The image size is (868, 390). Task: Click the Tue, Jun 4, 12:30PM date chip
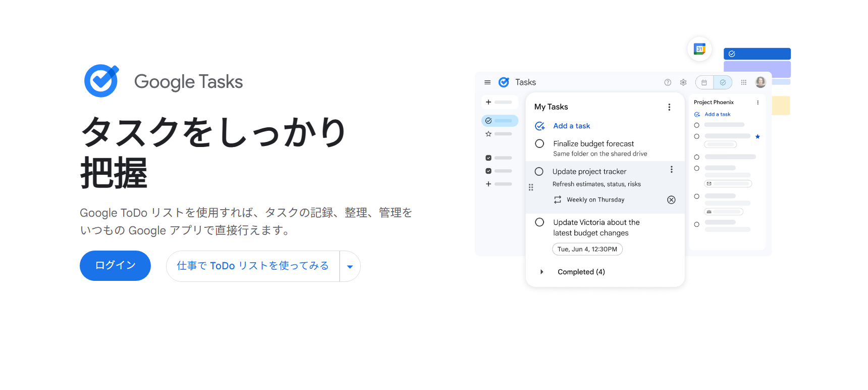tap(587, 249)
